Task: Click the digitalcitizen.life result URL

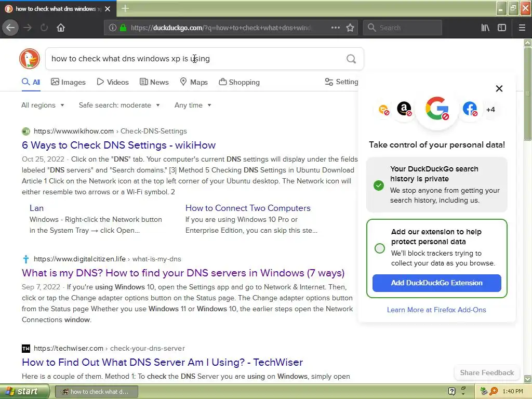Action: (x=107, y=259)
